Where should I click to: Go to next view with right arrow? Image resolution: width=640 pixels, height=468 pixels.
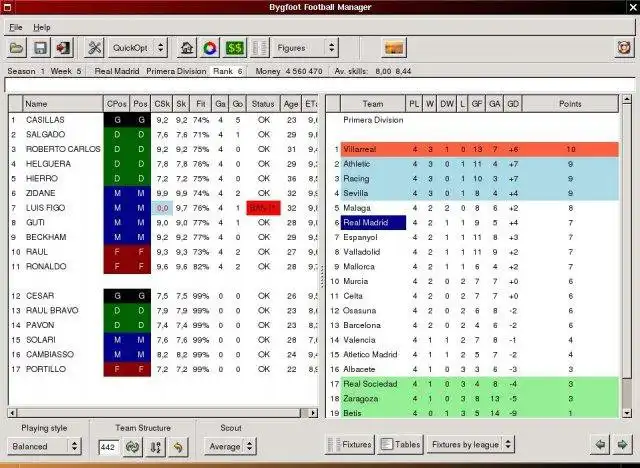[x=622, y=444]
